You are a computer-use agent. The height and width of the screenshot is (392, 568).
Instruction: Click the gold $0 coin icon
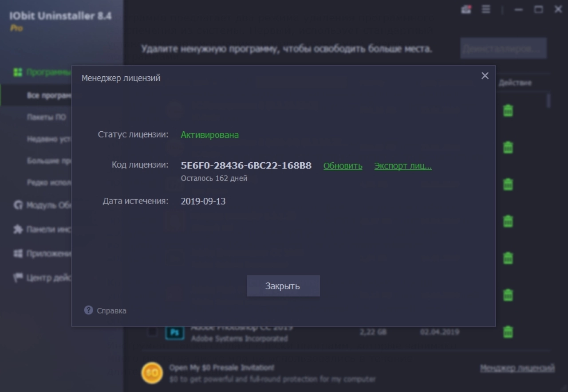[152, 373]
